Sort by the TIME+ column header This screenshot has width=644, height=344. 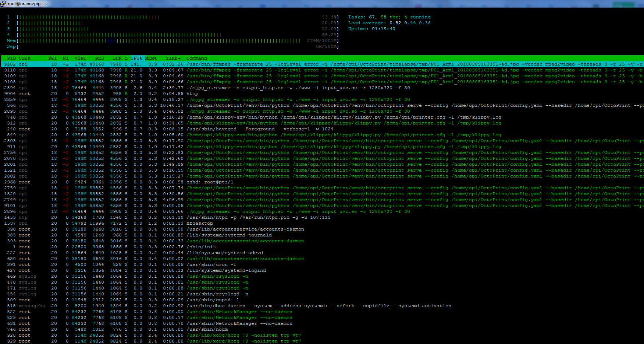coord(173,58)
